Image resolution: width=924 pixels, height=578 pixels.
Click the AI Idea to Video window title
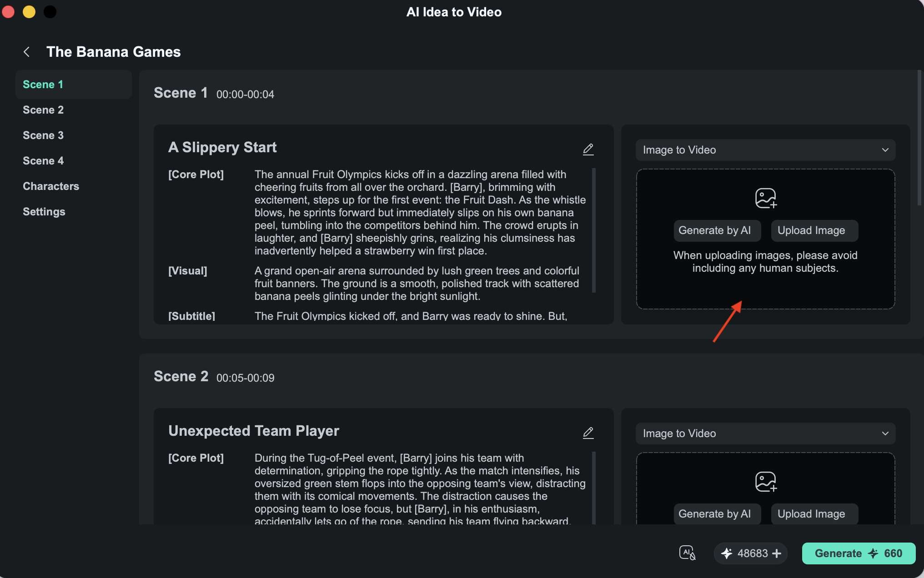coord(454,12)
